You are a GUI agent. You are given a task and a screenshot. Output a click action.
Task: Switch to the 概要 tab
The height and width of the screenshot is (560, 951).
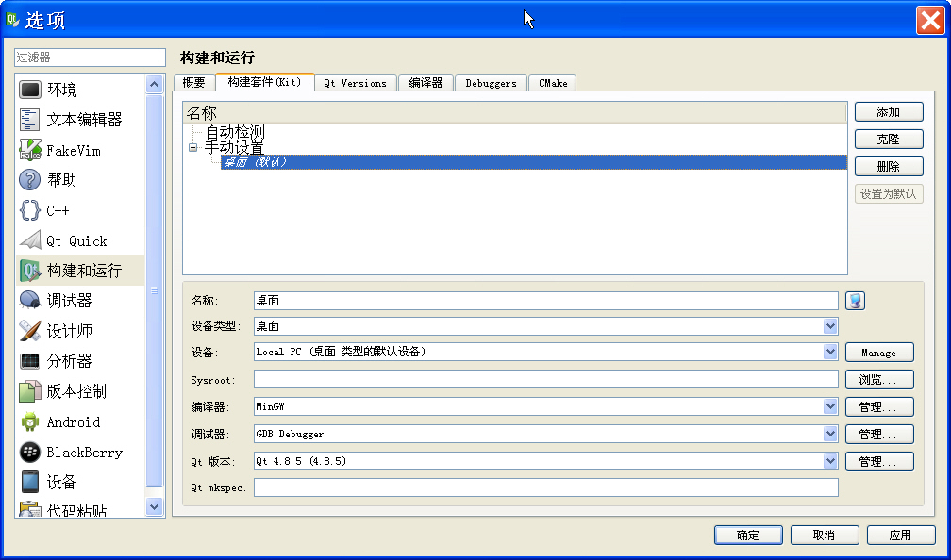[x=194, y=83]
